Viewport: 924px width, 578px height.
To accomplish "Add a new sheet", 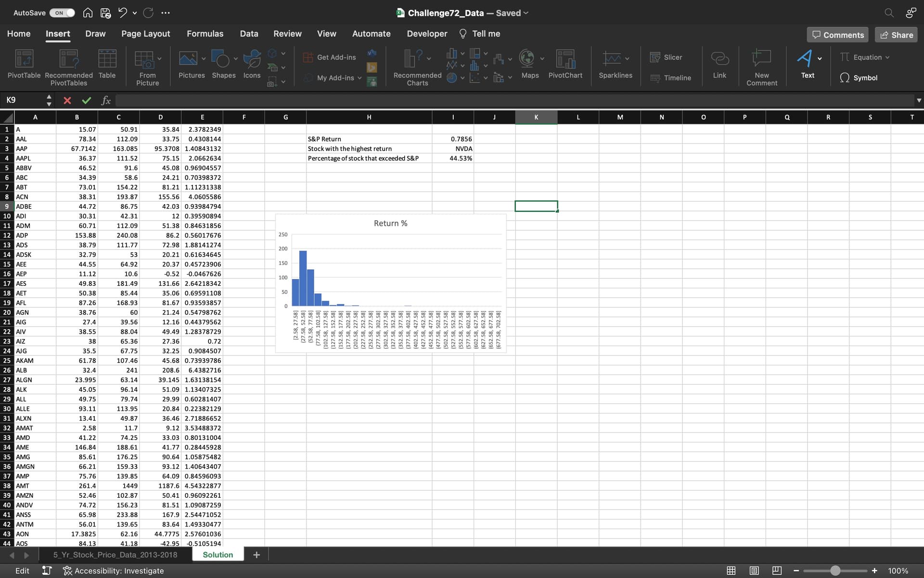I will click(x=257, y=555).
